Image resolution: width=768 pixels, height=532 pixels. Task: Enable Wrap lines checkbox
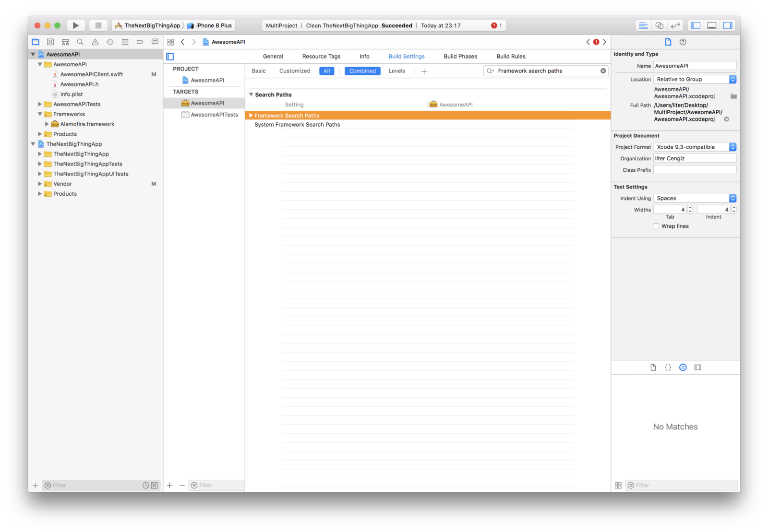coord(656,226)
